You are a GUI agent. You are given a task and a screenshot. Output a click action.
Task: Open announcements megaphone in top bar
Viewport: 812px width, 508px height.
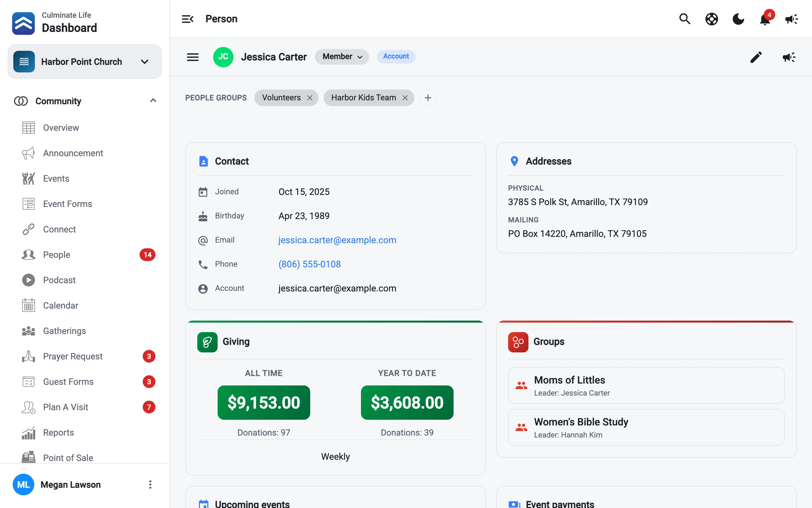[791, 19]
